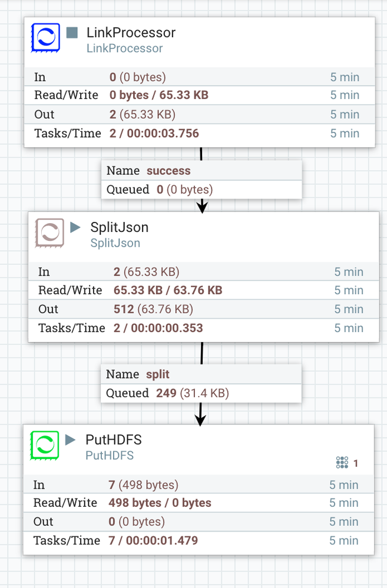Select the split connection name label
387x588 pixels.
(158, 374)
